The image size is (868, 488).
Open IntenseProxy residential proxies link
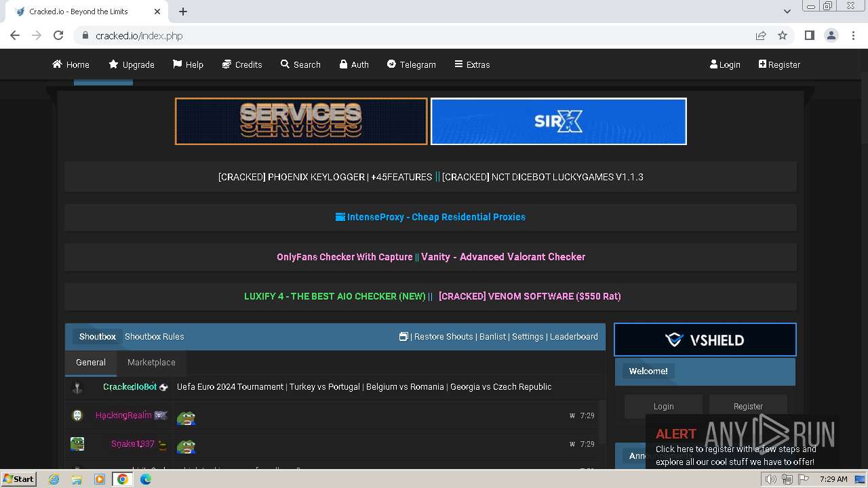[x=431, y=217]
